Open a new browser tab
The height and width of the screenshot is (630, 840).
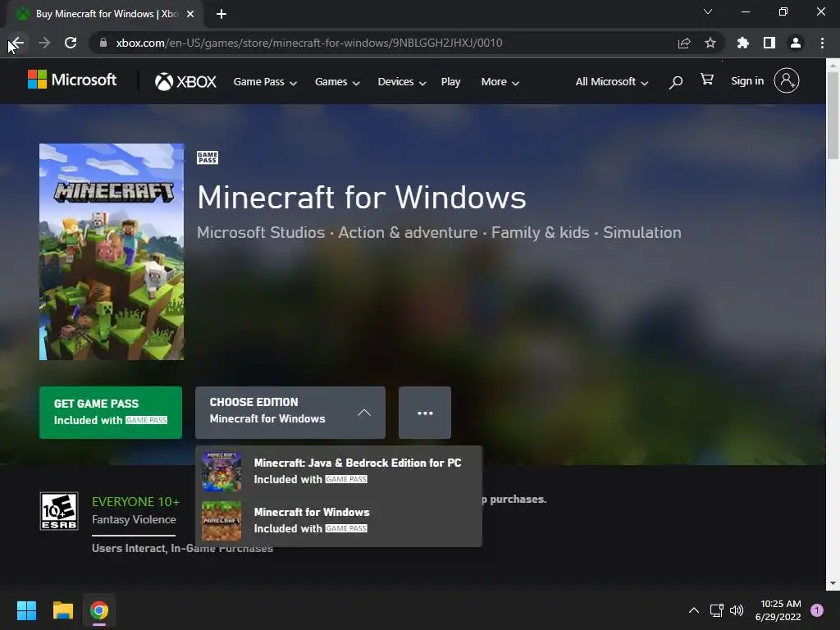[221, 14]
